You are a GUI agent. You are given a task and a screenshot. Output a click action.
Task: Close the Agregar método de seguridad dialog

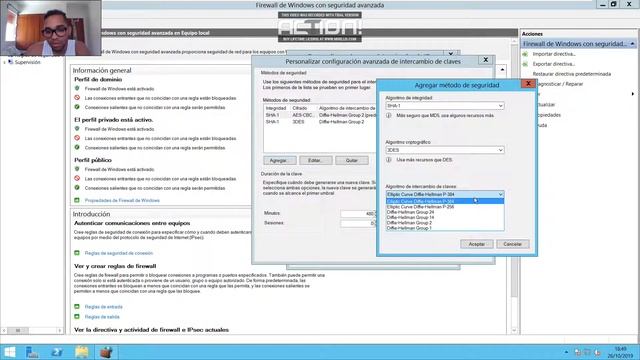(x=528, y=83)
